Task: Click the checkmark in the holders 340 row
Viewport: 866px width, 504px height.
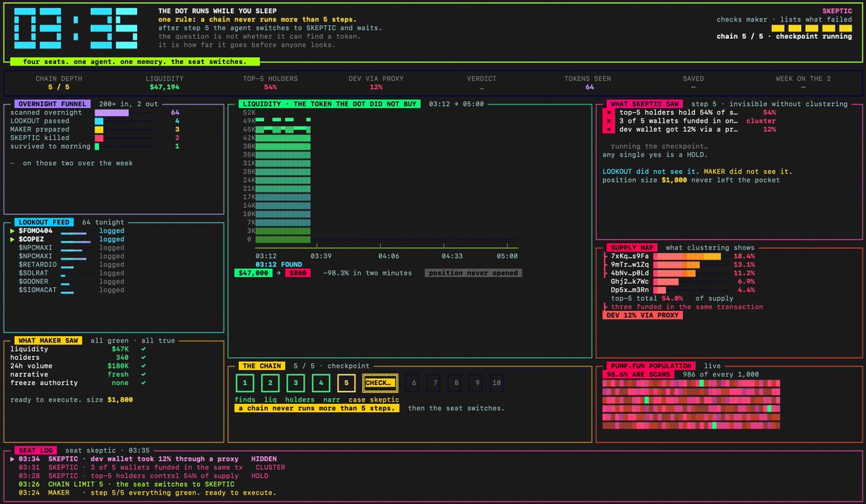Action: click(x=144, y=358)
